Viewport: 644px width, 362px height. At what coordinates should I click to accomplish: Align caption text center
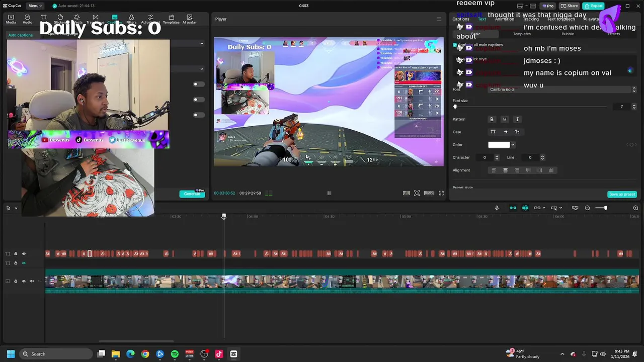(506, 170)
